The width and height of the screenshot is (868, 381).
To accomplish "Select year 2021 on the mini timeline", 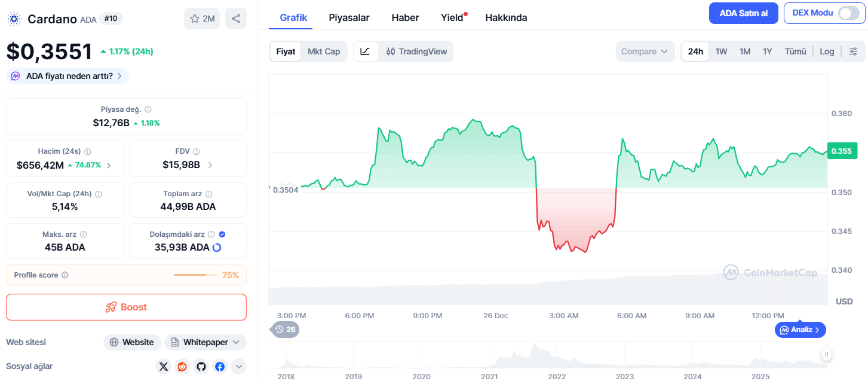I will 489,377.
